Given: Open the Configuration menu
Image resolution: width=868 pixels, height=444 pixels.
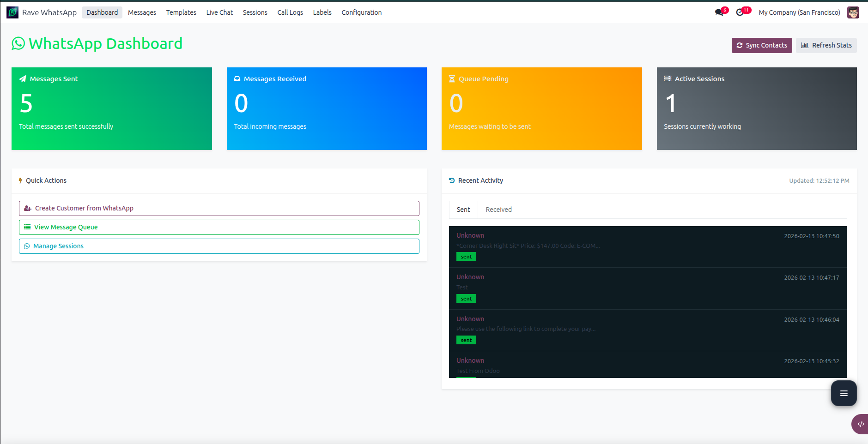Looking at the screenshot, I should (361, 12).
